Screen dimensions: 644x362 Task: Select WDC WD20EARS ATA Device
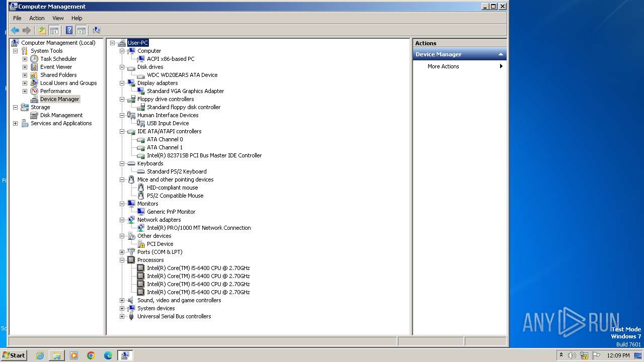[x=182, y=75]
